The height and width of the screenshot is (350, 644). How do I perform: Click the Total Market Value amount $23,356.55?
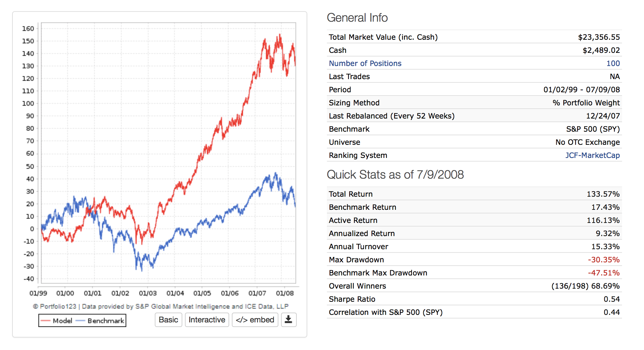click(599, 37)
